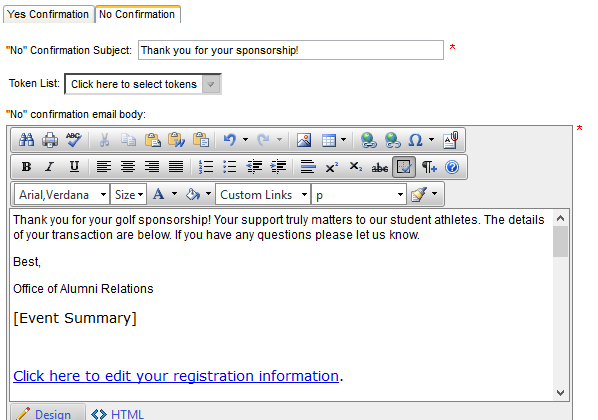
Task: Open the editor Help icon
Action: [452, 167]
